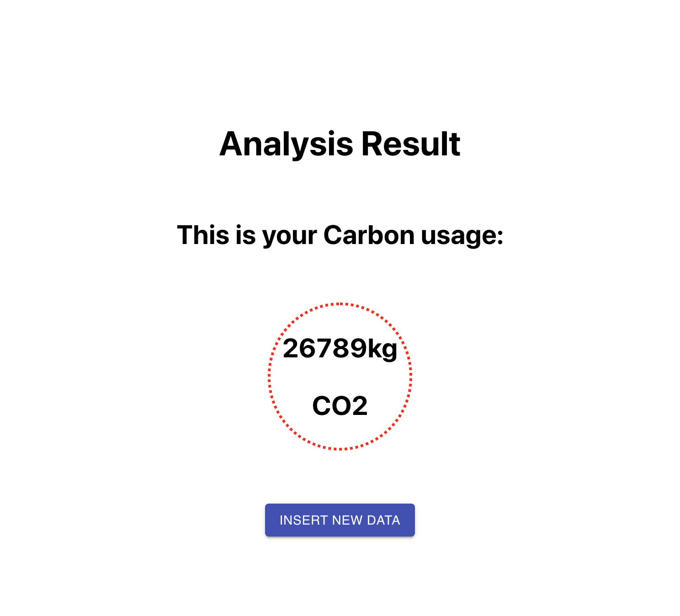The image size is (680, 616).
Task: Click the Analysis Result heading
Action: point(340,144)
